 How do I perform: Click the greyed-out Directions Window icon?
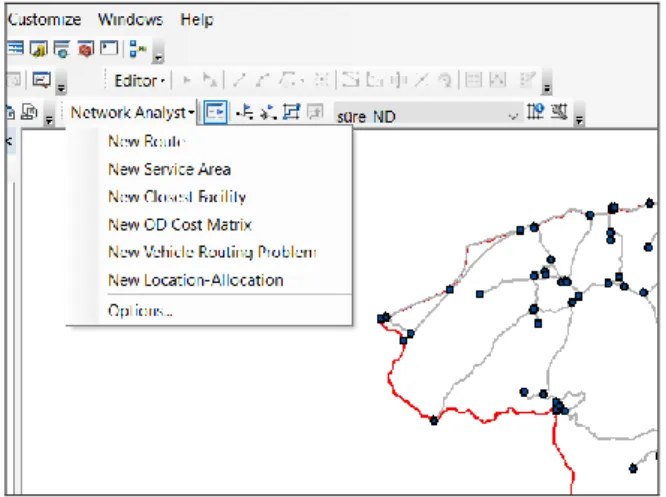315,112
